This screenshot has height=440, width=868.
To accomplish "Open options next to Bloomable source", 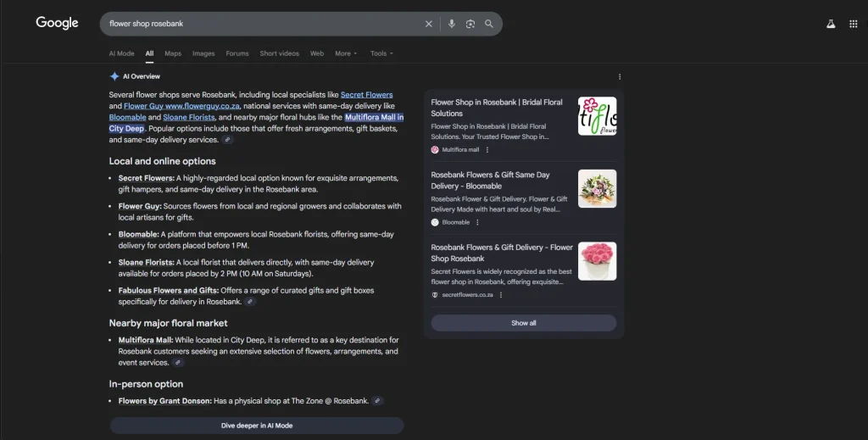I will coord(477,222).
